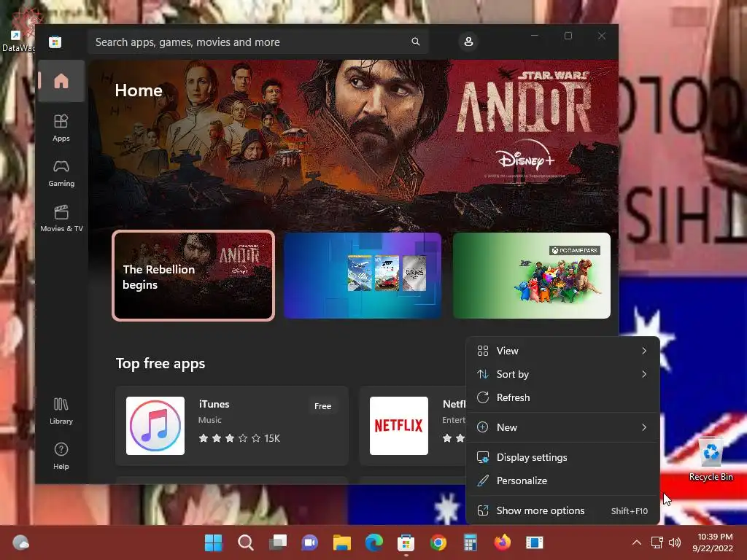
Task: Click the Microsoft Store logo icon
Action: (55, 42)
